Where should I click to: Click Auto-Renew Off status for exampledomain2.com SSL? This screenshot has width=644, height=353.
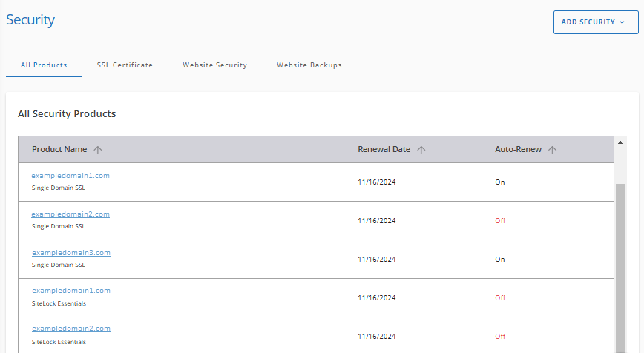click(500, 221)
